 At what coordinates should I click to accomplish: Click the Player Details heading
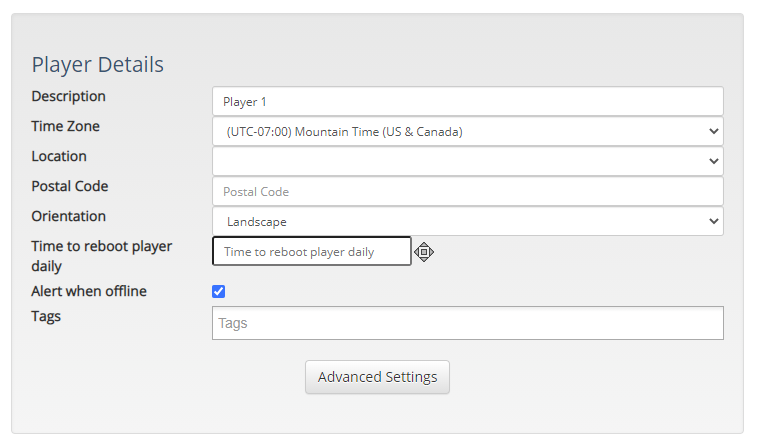[98, 65]
